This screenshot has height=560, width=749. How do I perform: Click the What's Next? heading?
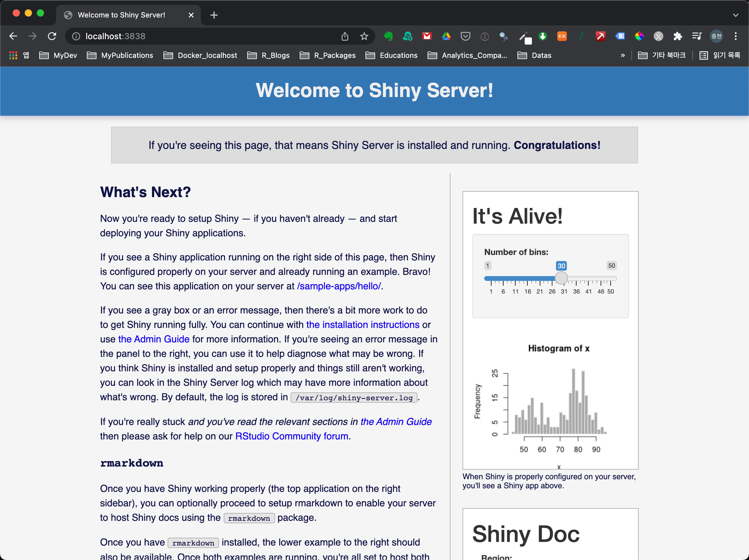coord(145,192)
